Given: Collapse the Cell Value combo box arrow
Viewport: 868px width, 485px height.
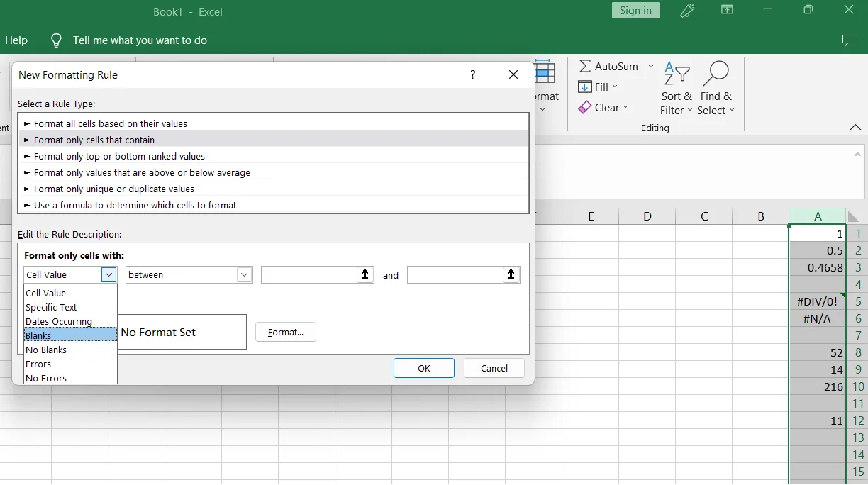Looking at the screenshot, I should 108,274.
